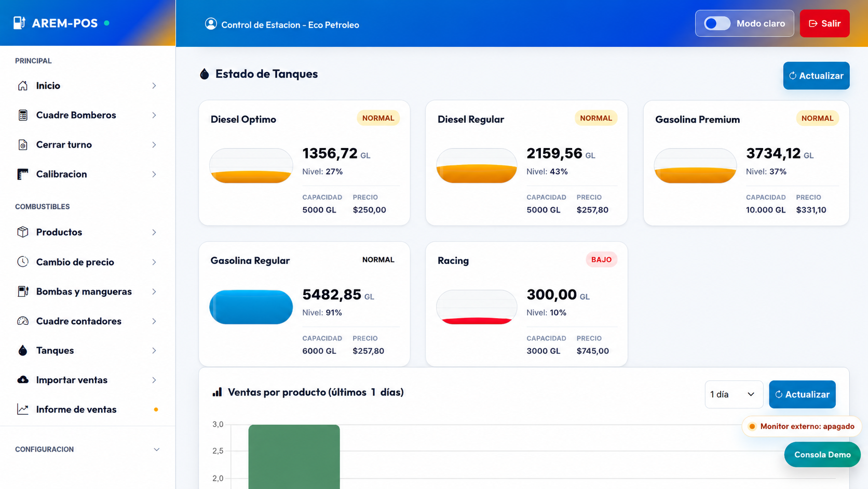Click the Diesel Optimo tank level gauge
The width and height of the screenshot is (868, 489).
pyautogui.click(x=251, y=166)
